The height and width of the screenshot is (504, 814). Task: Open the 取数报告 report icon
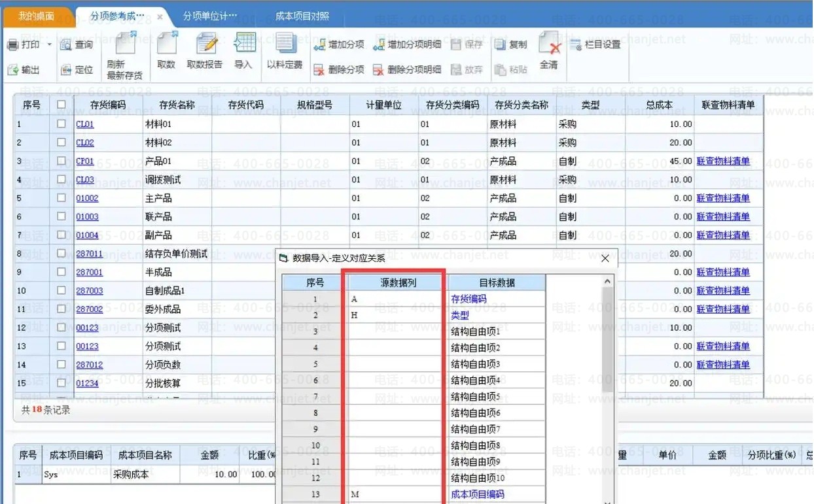[x=205, y=44]
